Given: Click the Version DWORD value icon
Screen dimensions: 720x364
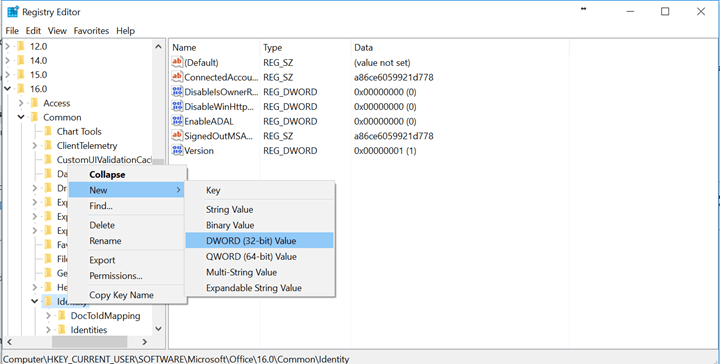Looking at the screenshot, I should 177,150.
